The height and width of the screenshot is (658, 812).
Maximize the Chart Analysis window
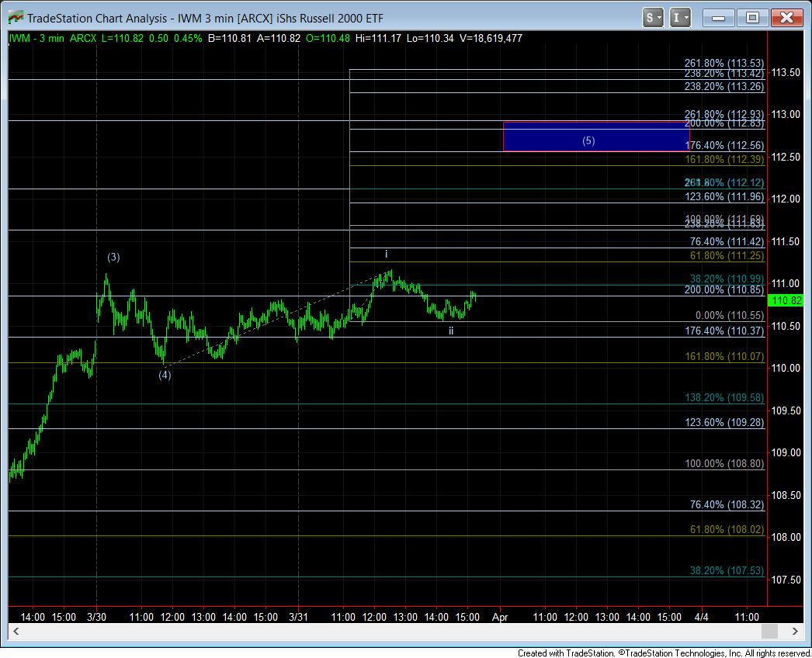(x=752, y=18)
